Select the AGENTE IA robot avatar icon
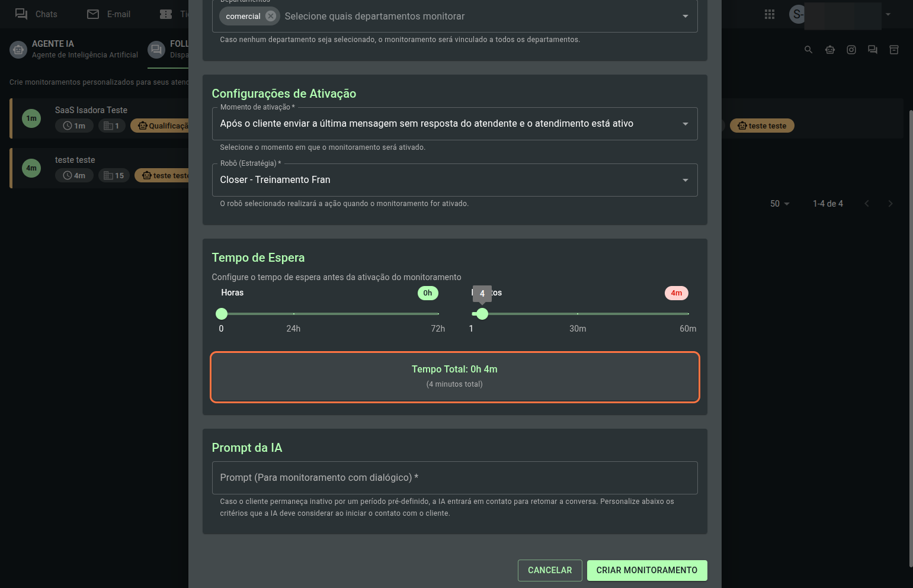 pos(18,50)
